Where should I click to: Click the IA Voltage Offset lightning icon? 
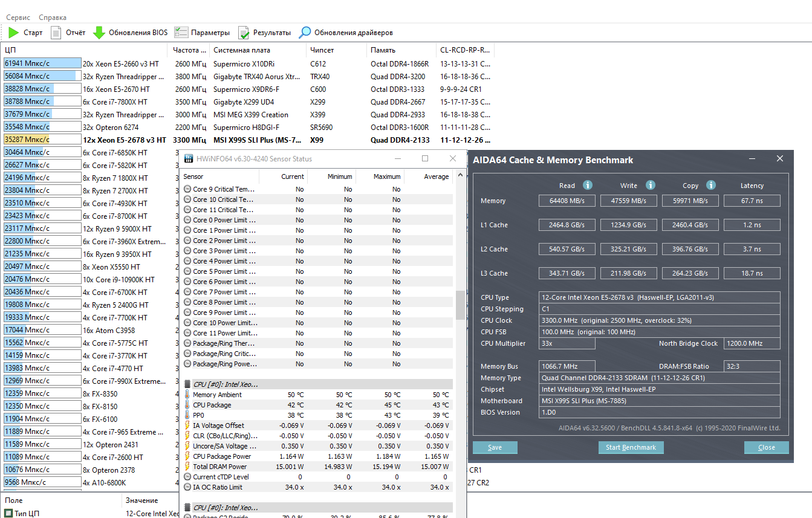(x=187, y=426)
